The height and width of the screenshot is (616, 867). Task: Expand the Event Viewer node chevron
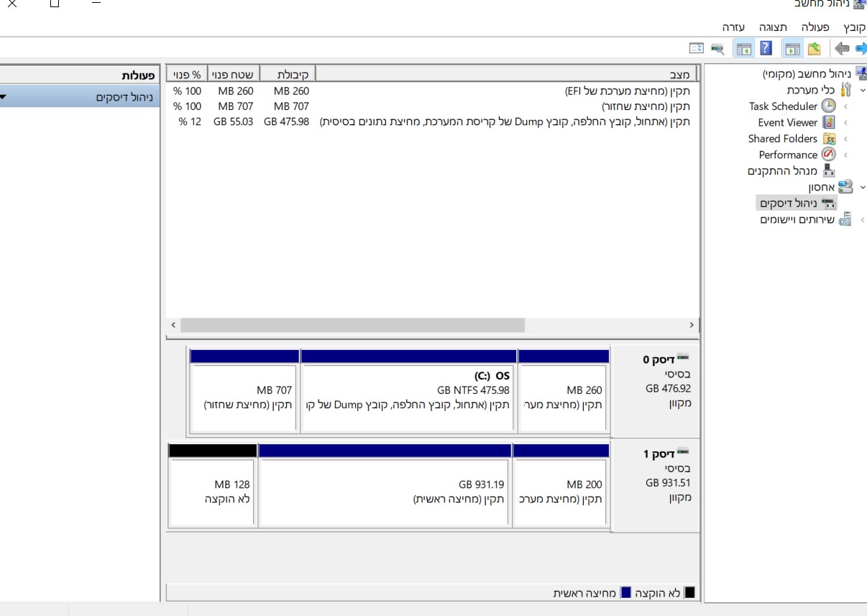point(845,123)
